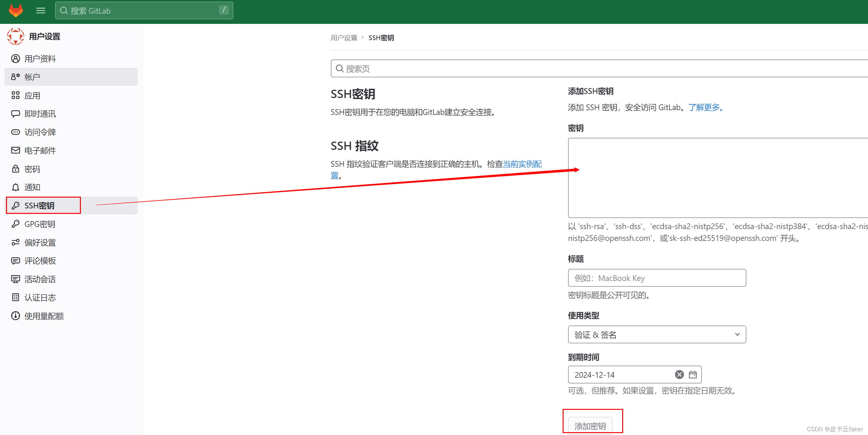Viewport: 868px width, 435px height.
Task: Open the Emails (电子邮件) envelope item
Action: click(40, 151)
